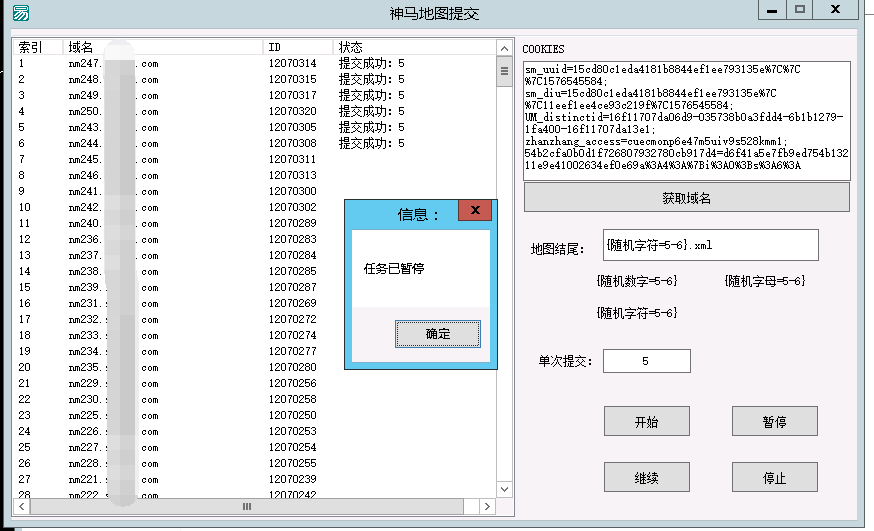The height and width of the screenshot is (531, 874).
Task: Click the horizontal scroll left arrow
Action: pyautogui.click(x=22, y=506)
